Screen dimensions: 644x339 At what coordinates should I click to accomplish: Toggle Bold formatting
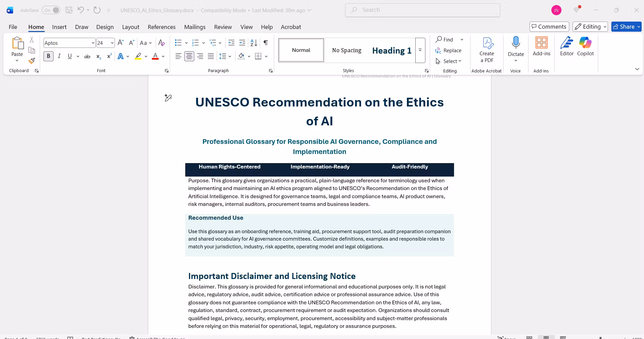(x=49, y=56)
